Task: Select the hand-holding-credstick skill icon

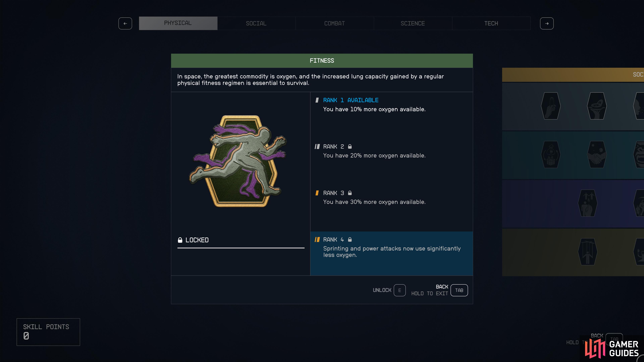Action: click(551, 106)
